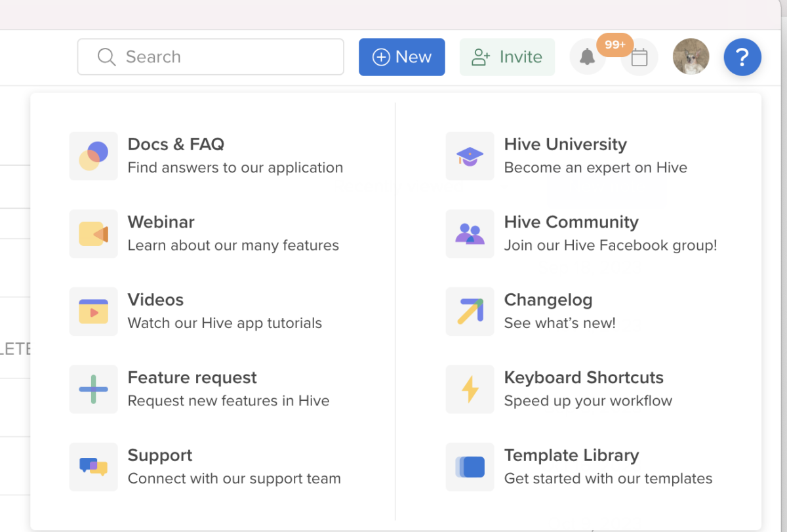Image resolution: width=787 pixels, height=532 pixels.
Task: Open the profile avatar picture
Action: coord(691,57)
